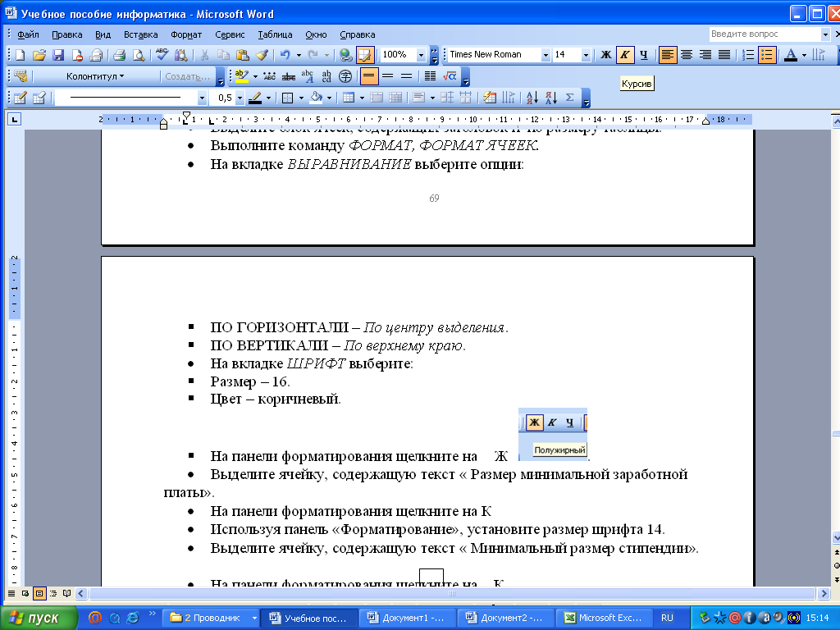
Task: Select the Draw Table pencil tool
Action: (x=20, y=98)
